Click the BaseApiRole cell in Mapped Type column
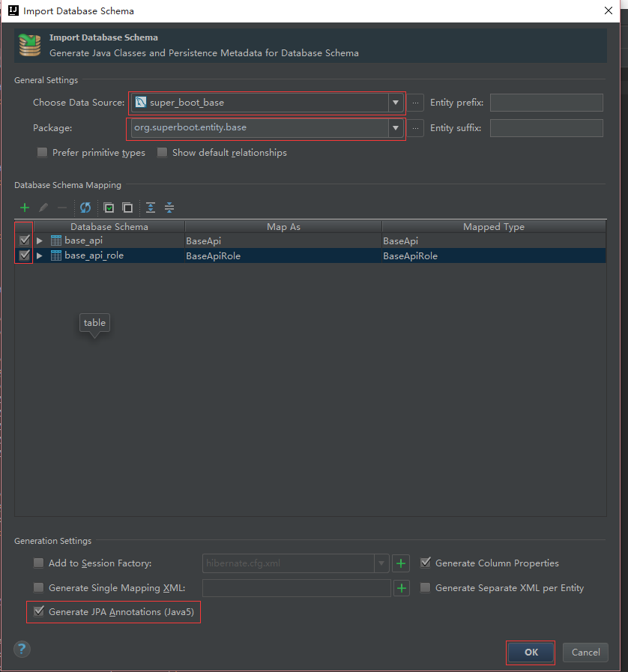The height and width of the screenshot is (672, 628). pos(494,256)
